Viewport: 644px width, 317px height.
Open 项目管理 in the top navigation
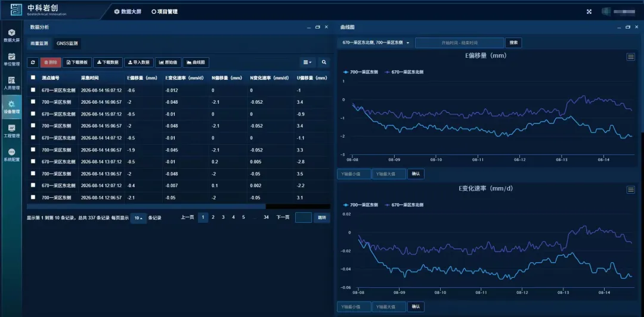tap(165, 11)
